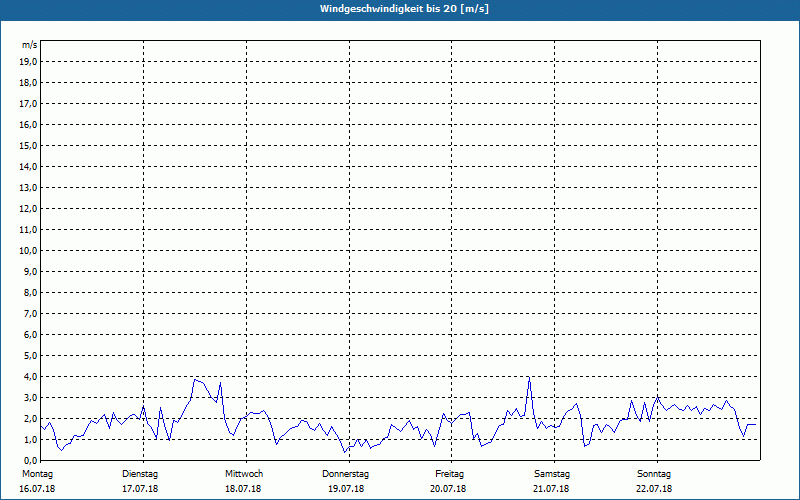Click the 4,0 m/s wind peak before Samstag
Screen dimensions: 800x500
(529, 378)
